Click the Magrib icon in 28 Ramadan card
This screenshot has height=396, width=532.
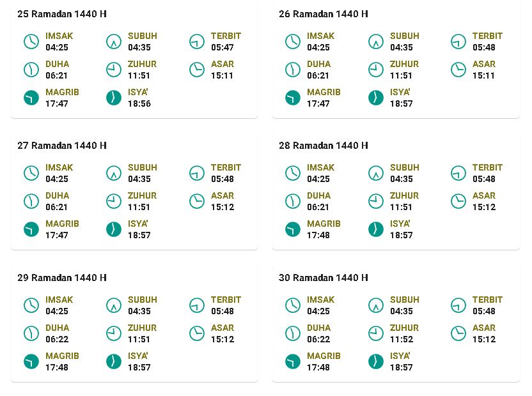293,229
